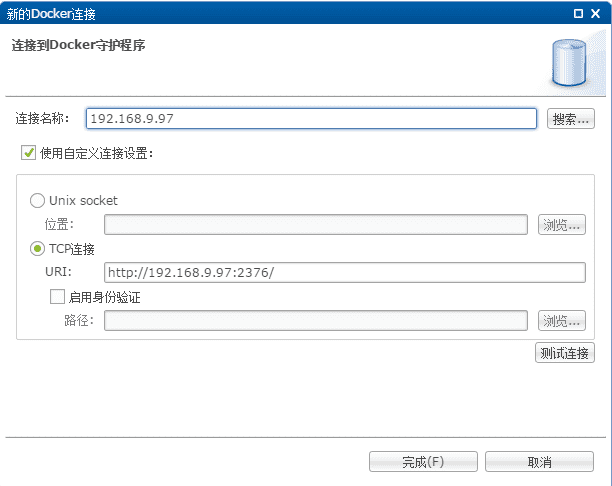The width and height of the screenshot is (612, 486).
Task: Click 浏览... next to the 路径 field
Action: pos(562,320)
